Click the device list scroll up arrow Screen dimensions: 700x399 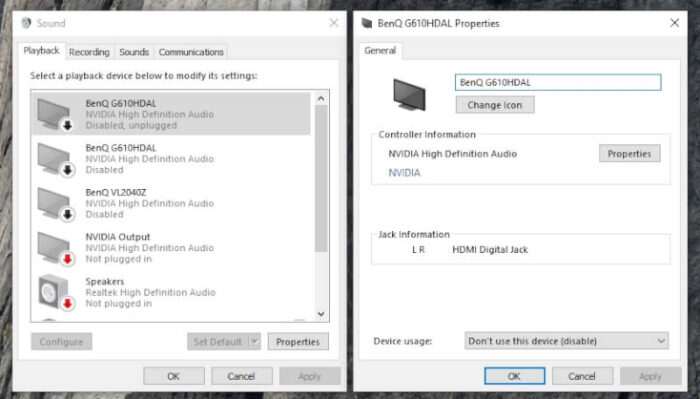pyautogui.click(x=321, y=99)
